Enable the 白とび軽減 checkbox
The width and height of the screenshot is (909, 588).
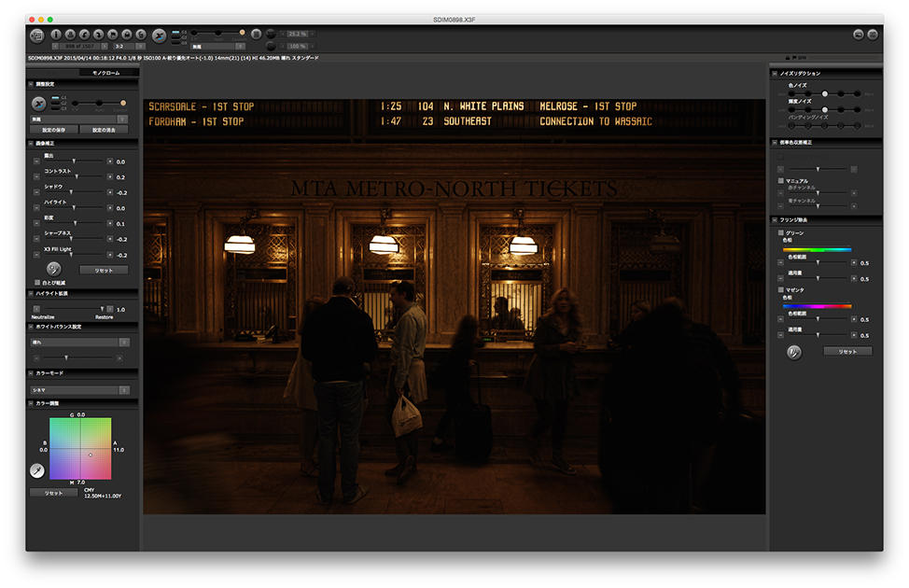pos(37,283)
